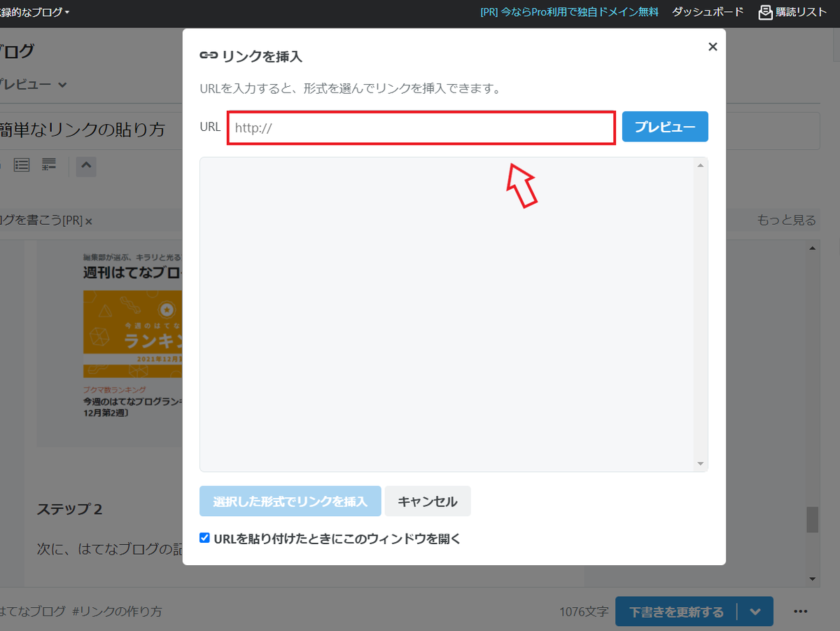Viewport: 840px width, 631px height.
Task: Click 選択した形式でリンクを挿入 button
Action: [290, 501]
